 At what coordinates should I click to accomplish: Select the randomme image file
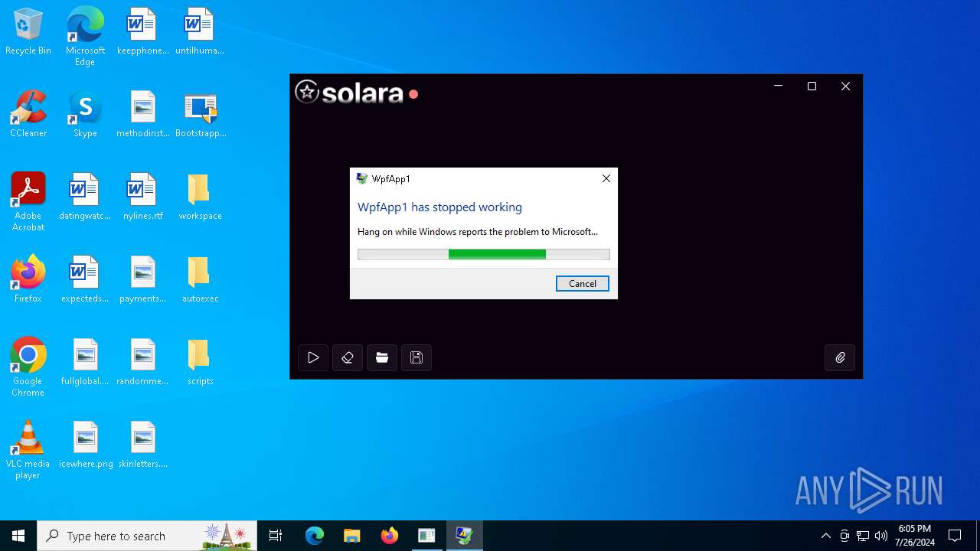pyautogui.click(x=143, y=362)
